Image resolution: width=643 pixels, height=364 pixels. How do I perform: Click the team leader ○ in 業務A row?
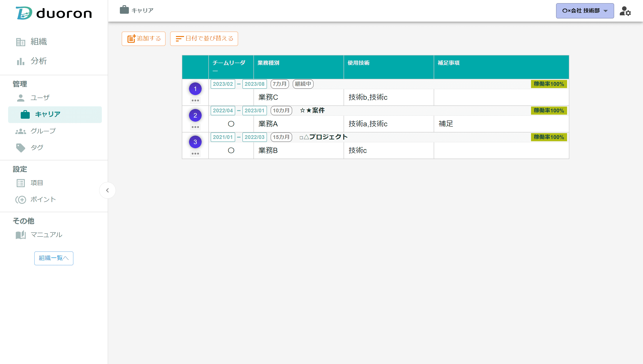click(231, 124)
